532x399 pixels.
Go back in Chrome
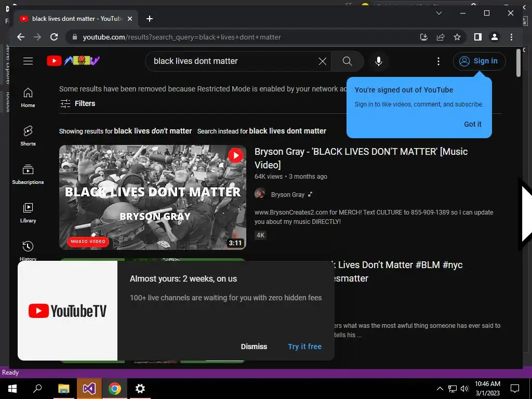pos(21,37)
